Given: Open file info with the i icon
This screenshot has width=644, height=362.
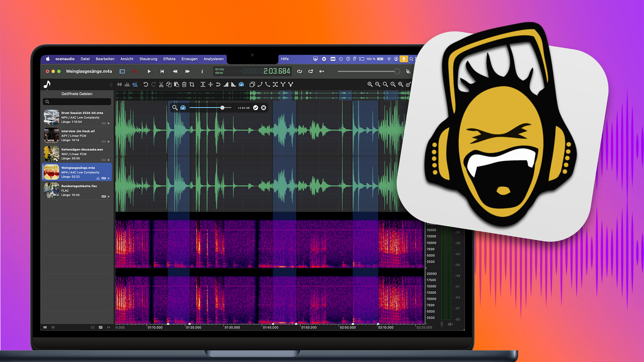Looking at the screenshot, I should point(202,71).
